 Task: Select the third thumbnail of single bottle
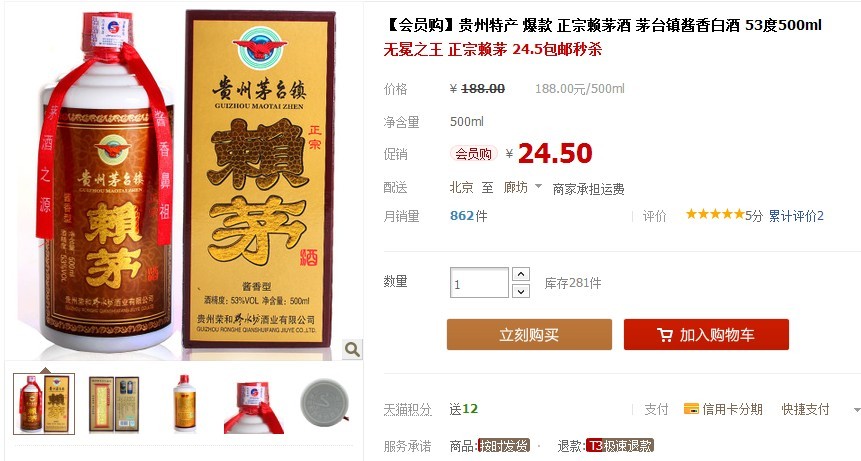[184, 403]
